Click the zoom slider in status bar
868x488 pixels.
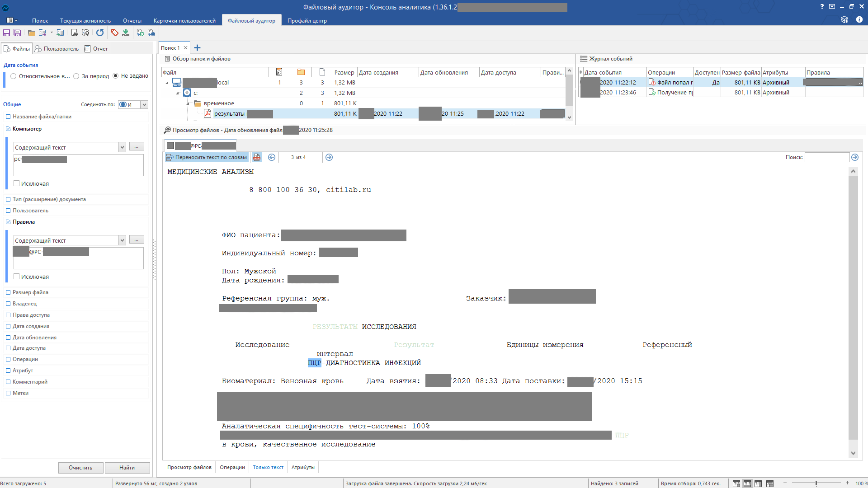click(x=816, y=483)
